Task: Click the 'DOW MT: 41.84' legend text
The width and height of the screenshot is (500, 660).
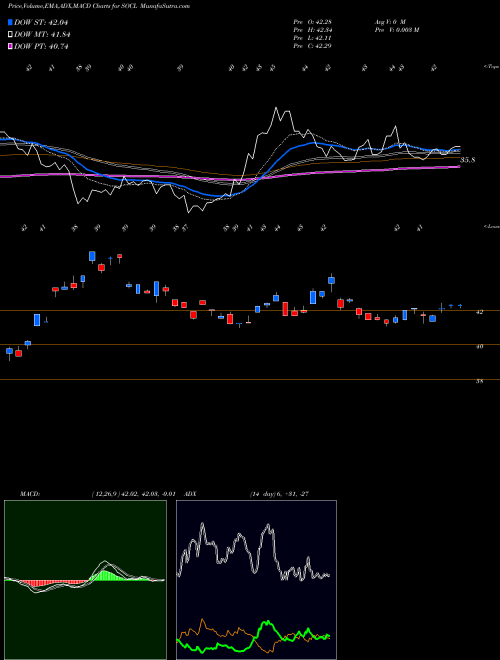Action: coord(42,35)
